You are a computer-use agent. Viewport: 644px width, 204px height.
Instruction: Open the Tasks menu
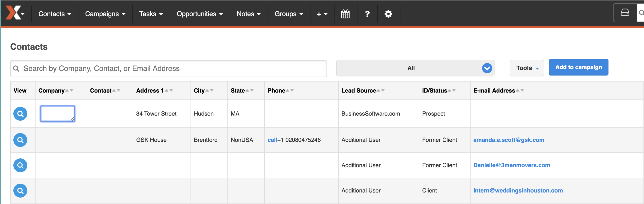tap(151, 14)
